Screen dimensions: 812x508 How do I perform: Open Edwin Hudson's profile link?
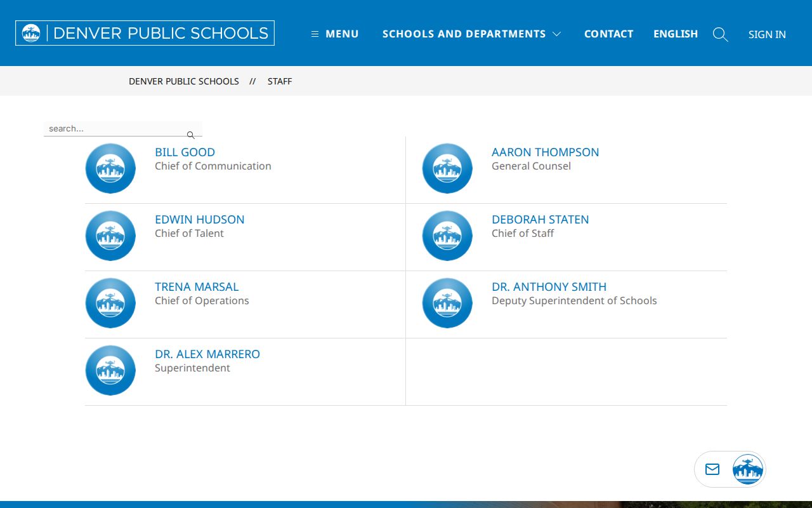coord(199,220)
